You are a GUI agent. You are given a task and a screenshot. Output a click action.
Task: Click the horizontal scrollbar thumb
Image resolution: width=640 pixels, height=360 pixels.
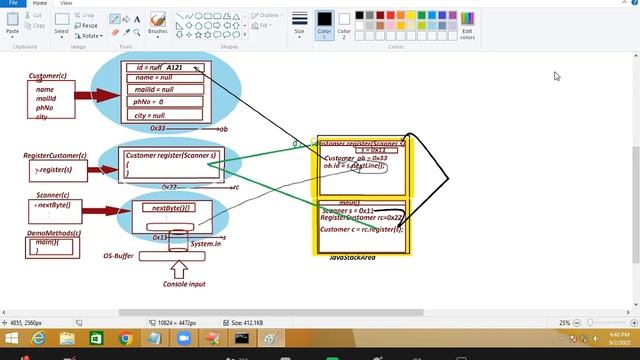tap(271, 313)
